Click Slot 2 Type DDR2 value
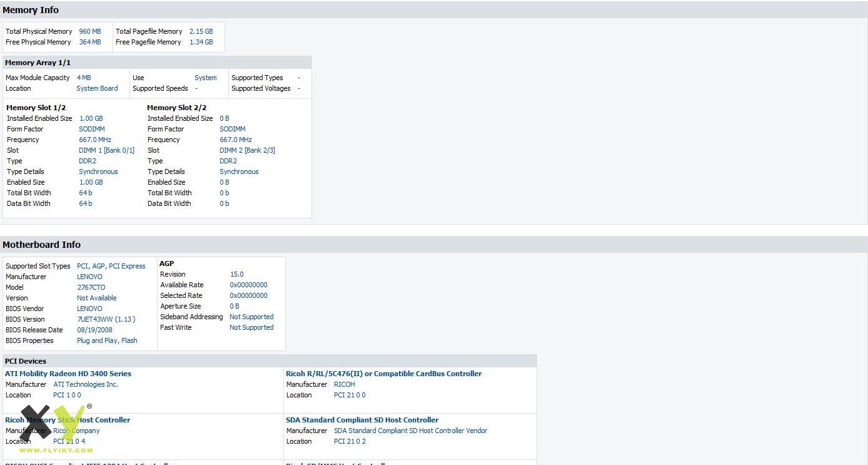The image size is (868, 465). point(228,161)
